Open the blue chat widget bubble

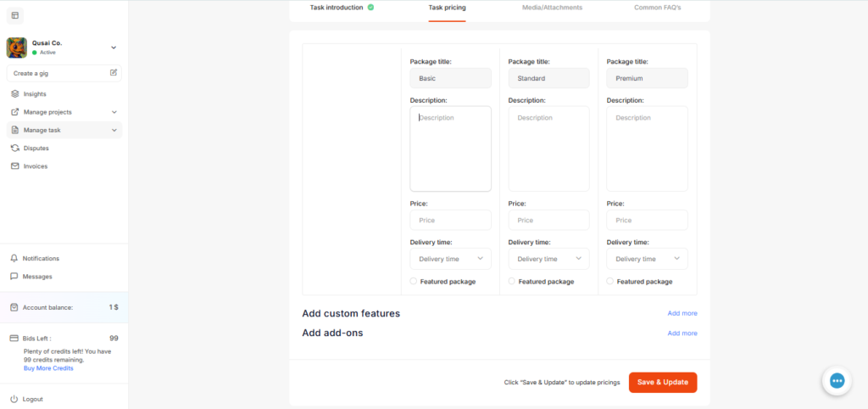tap(837, 381)
